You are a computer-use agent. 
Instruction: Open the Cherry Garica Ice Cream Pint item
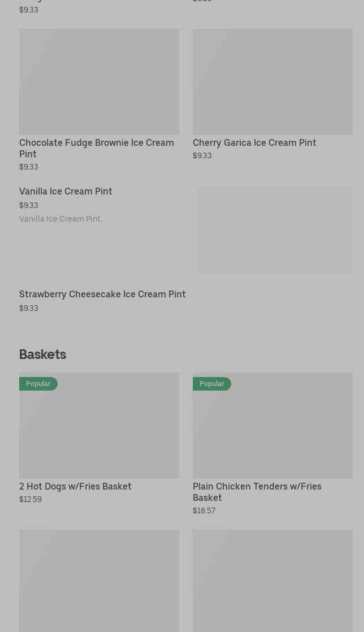[254, 142]
